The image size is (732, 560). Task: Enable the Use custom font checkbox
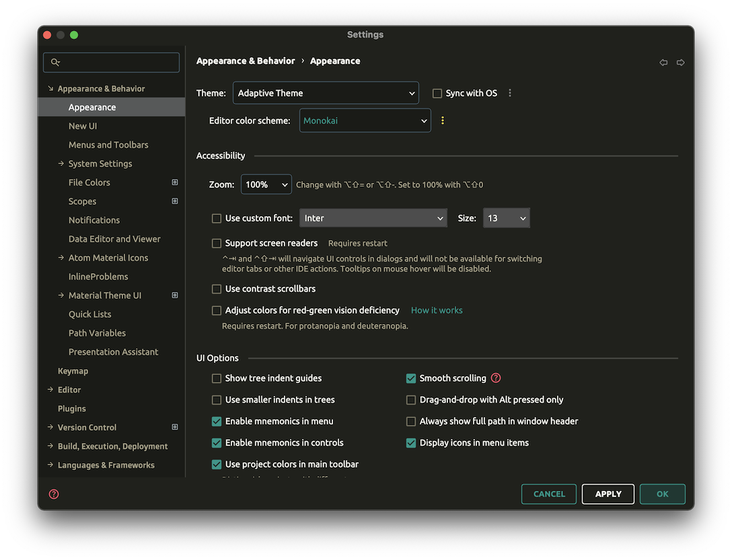(x=217, y=218)
